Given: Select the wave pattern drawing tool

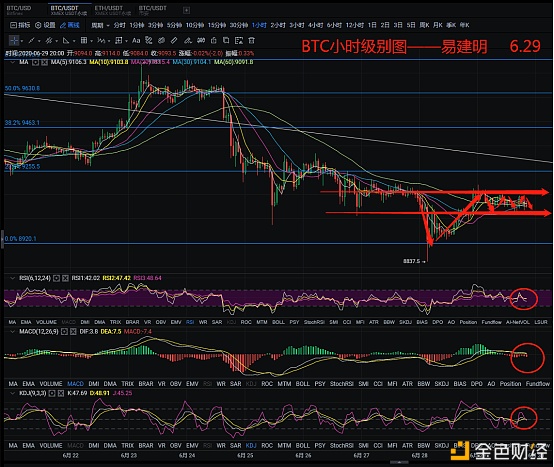Looking at the screenshot, I should pyautogui.click(x=101, y=41).
